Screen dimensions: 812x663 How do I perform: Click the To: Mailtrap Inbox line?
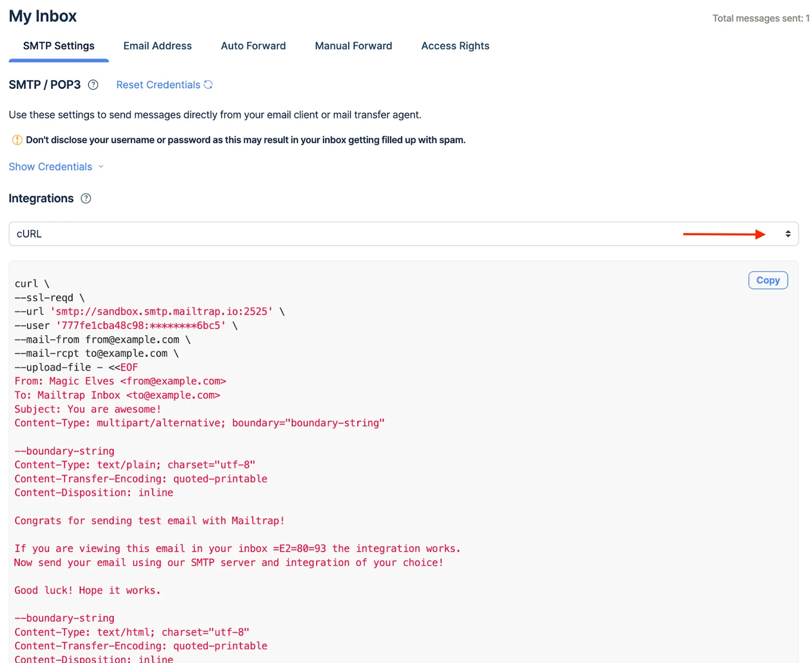[117, 396]
